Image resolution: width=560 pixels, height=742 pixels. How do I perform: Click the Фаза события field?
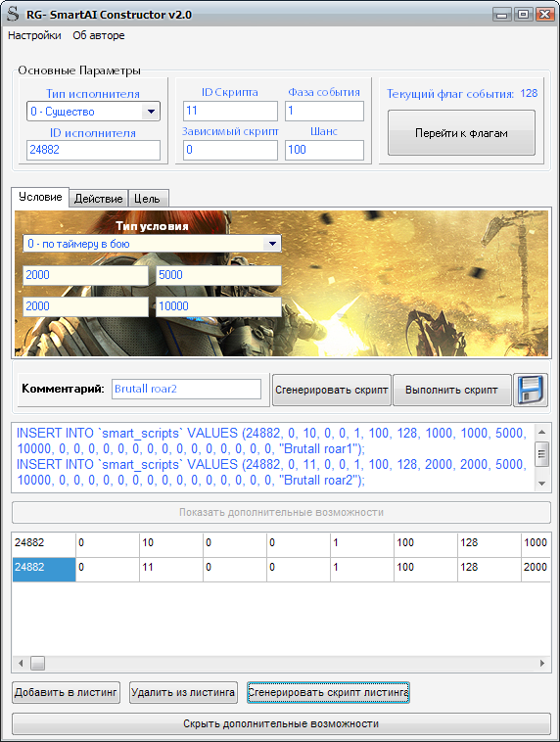point(324,111)
